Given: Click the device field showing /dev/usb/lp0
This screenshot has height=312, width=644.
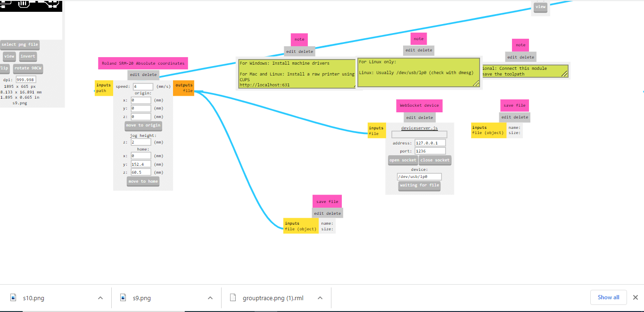Looking at the screenshot, I should coord(420,177).
